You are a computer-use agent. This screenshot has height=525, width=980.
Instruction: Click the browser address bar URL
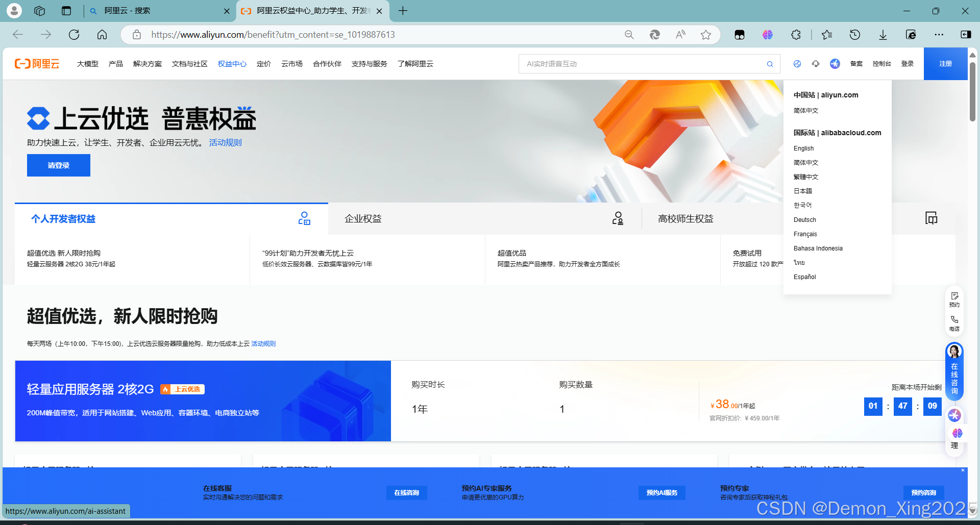[273, 35]
